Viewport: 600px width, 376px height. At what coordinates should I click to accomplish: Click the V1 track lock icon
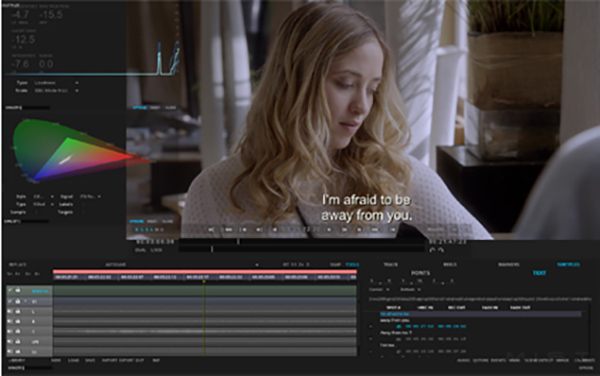click(x=18, y=301)
